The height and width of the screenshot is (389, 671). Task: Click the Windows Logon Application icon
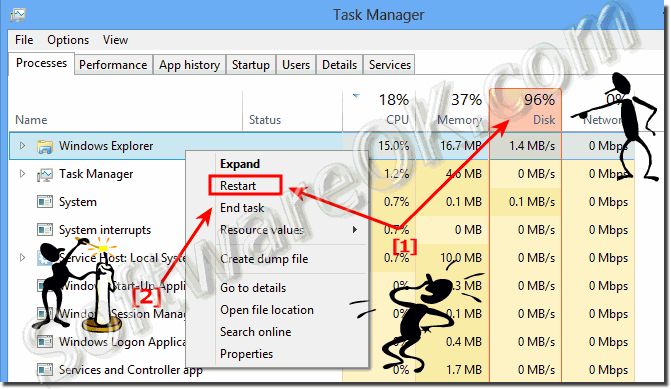(45, 342)
